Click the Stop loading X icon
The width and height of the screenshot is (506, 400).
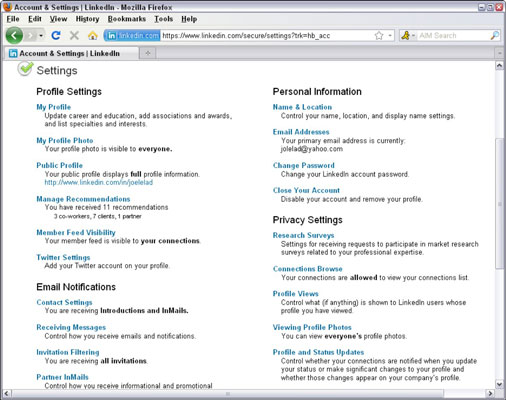(74, 35)
